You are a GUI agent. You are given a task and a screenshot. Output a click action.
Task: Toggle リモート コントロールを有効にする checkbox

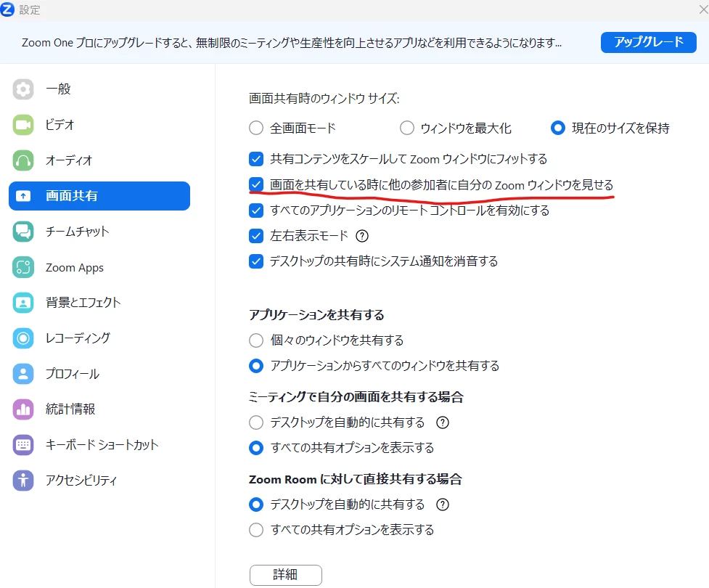256,211
